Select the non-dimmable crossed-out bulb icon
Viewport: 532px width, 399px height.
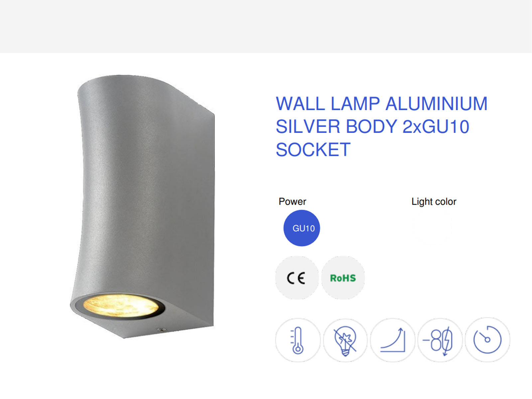pyautogui.click(x=345, y=340)
